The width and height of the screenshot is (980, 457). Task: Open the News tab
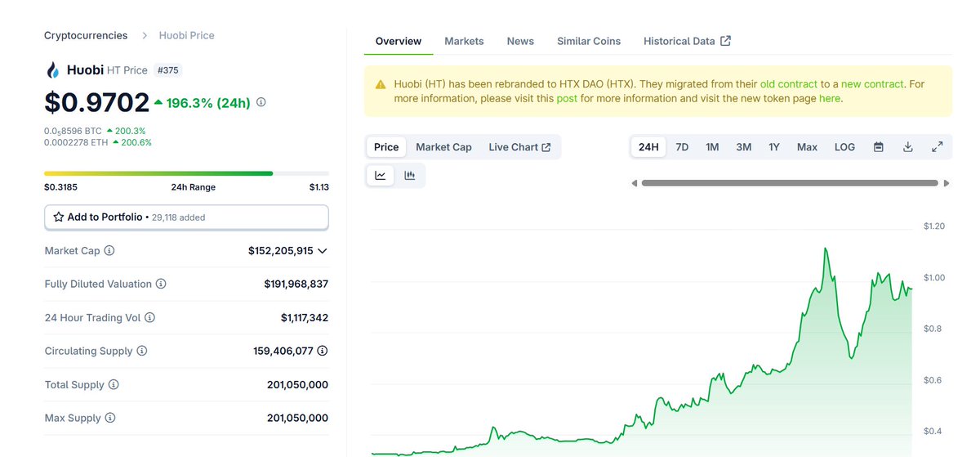pyautogui.click(x=520, y=41)
